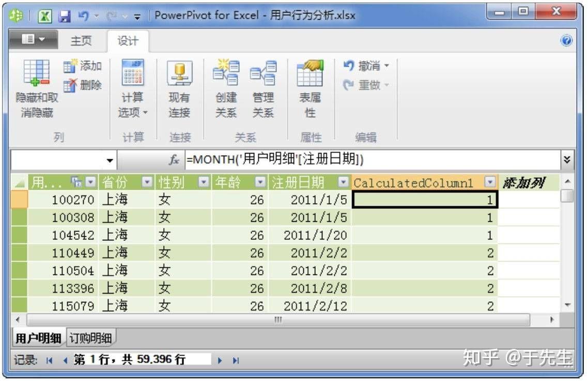Switch to the 主页 ribbon tab
This screenshot has width=588, height=382.
(82, 40)
